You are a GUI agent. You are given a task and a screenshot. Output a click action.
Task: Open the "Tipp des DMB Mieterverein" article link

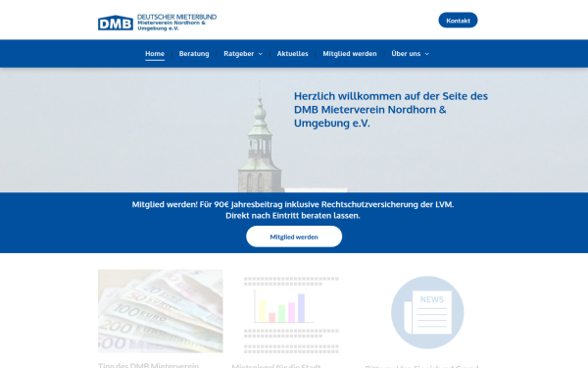point(149,365)
